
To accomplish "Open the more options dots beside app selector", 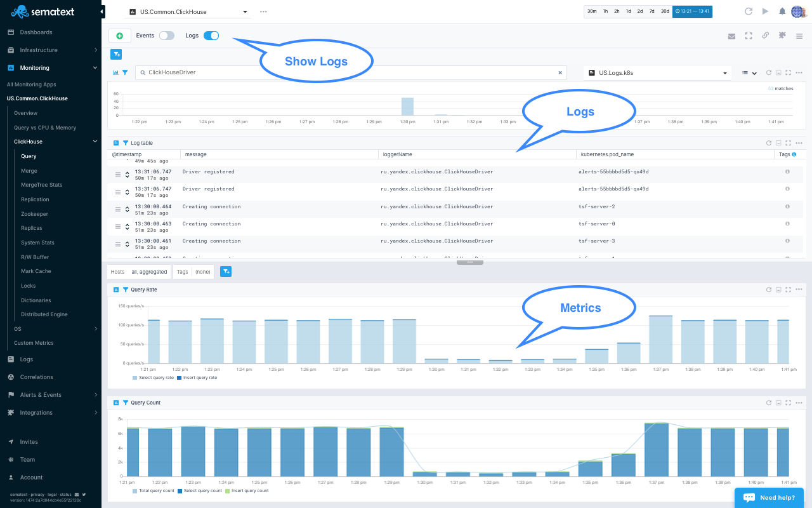I will 263,11.
